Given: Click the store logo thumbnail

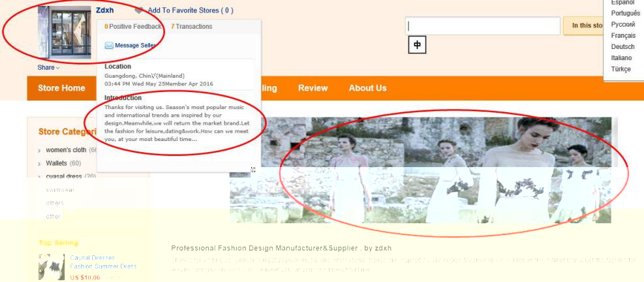Looking at the screenshot, I should (65, 33).
